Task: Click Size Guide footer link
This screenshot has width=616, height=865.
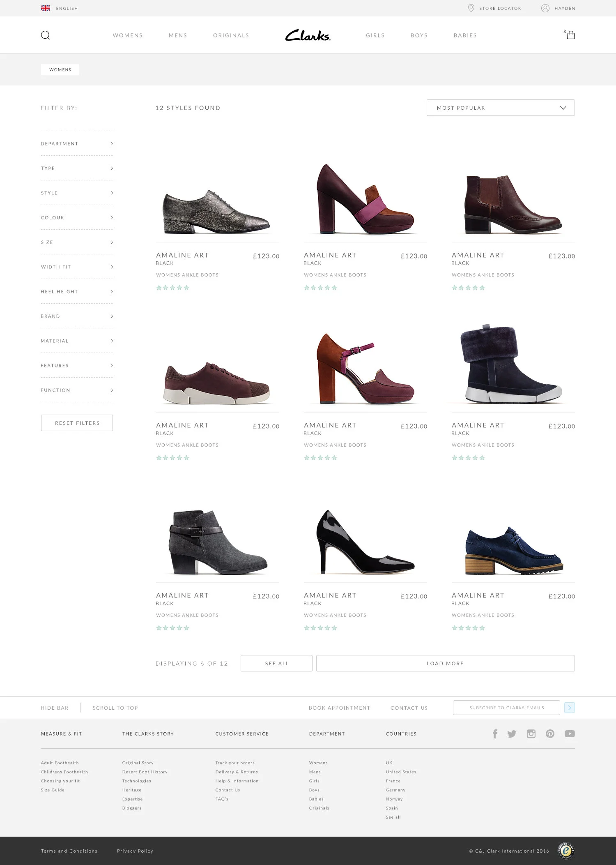Action: 53,790
